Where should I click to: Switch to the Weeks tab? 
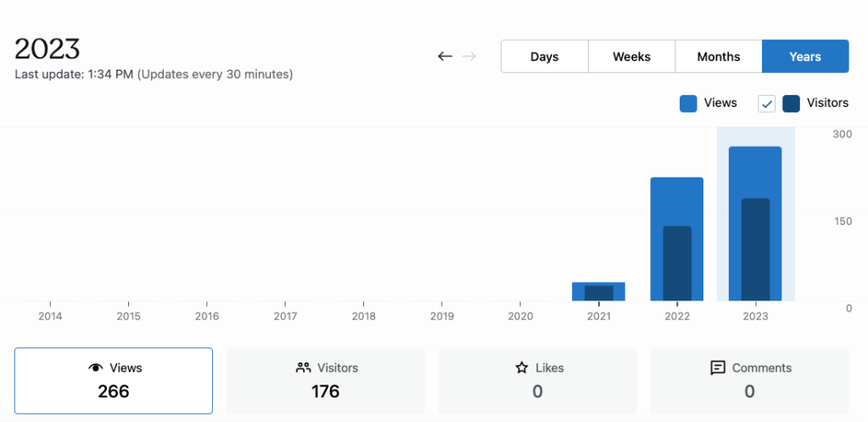click(632, 57)
